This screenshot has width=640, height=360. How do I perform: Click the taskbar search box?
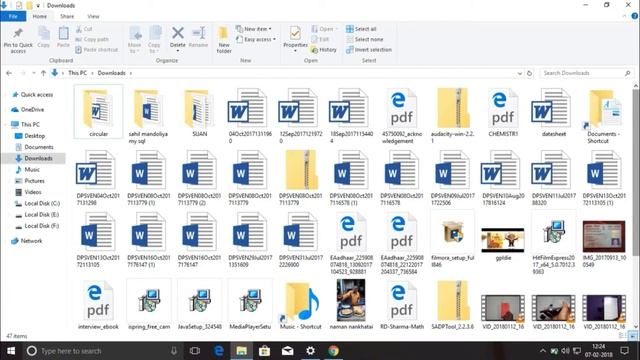[103, 351]
